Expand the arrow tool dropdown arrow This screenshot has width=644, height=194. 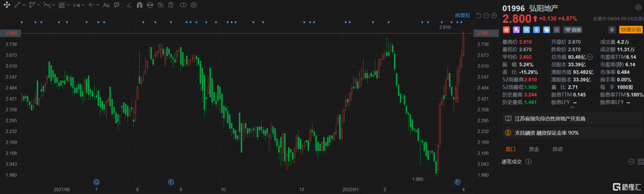click(98, 5)
